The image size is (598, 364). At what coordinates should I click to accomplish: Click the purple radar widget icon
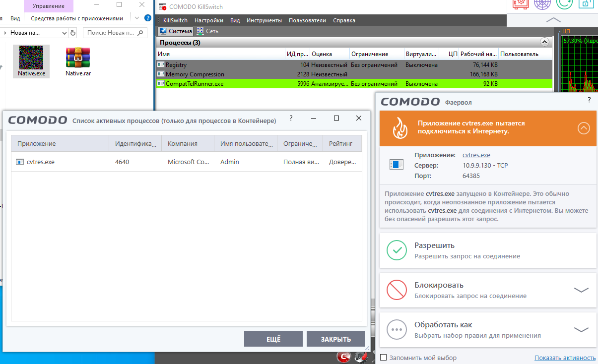pos(542,3)
